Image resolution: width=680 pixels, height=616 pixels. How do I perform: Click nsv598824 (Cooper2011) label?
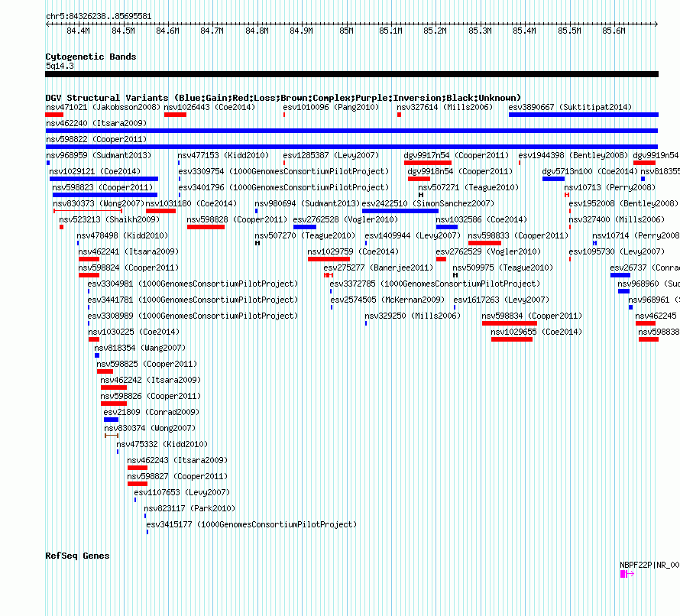tap(128, 267)
